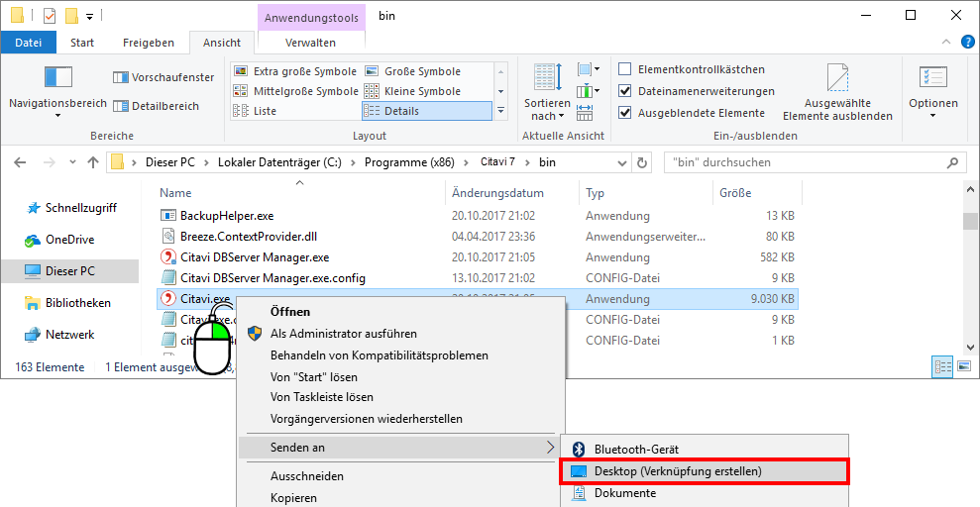
Task: Open the Verwalten ribbon tab
Action: click(310, 43)
